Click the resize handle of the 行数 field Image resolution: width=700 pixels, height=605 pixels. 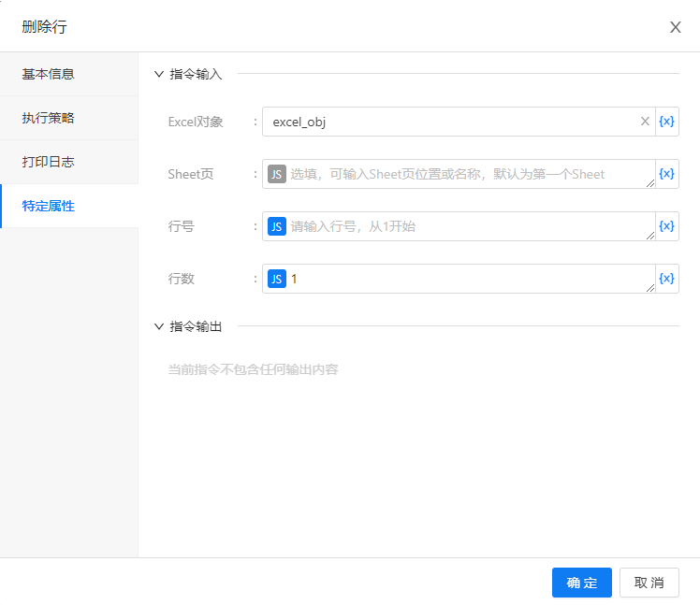pos(649,288)
